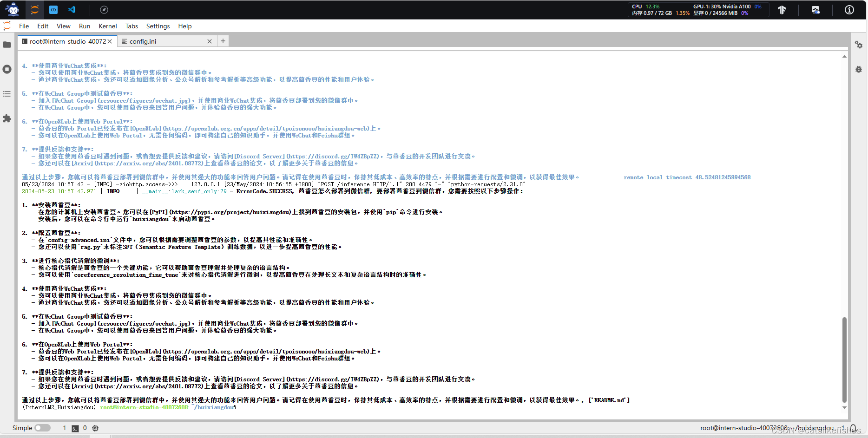
Task: Open the Help menu
Action: tap(185, 26)
